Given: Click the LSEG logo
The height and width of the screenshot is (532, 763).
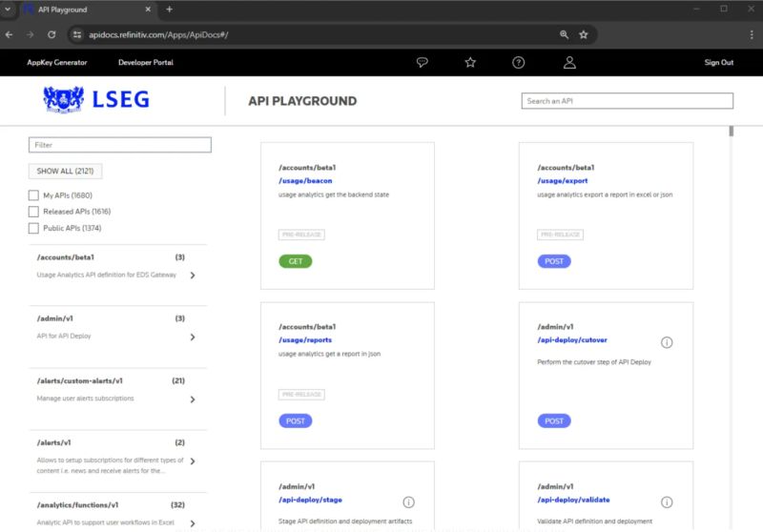Looking at the screenshot, I should [96, 100].
